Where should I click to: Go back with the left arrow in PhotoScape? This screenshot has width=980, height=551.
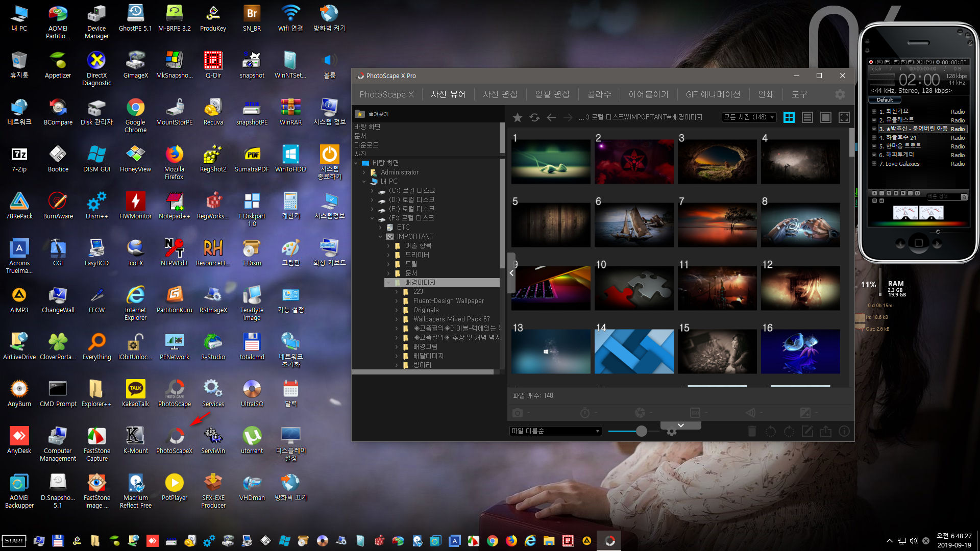(x=551, y=117)
